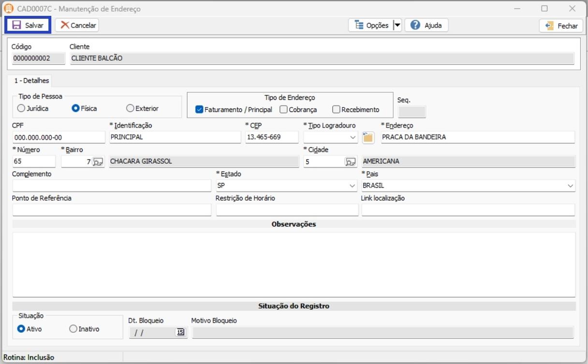Select the Jurídica radio button

21,108
